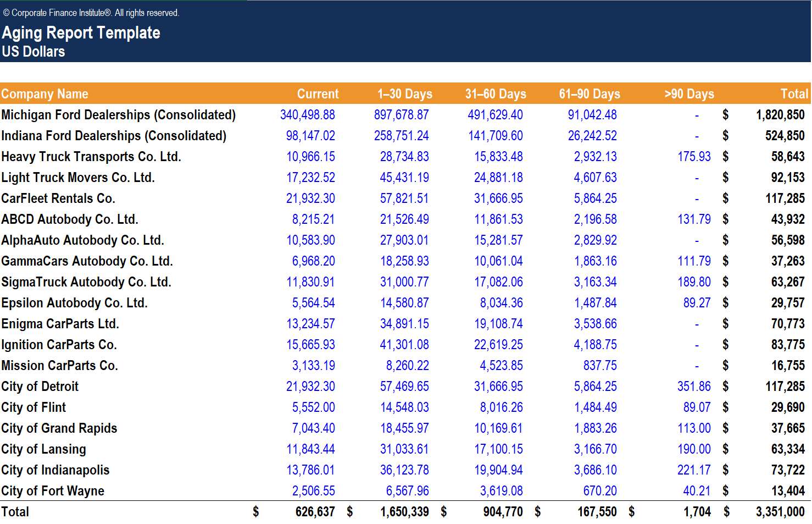Select Indiana Ford's 1–30 Days value 258,751.24
Image resolution: width=812 pixels, height=524 pixels.
(402, 136)
